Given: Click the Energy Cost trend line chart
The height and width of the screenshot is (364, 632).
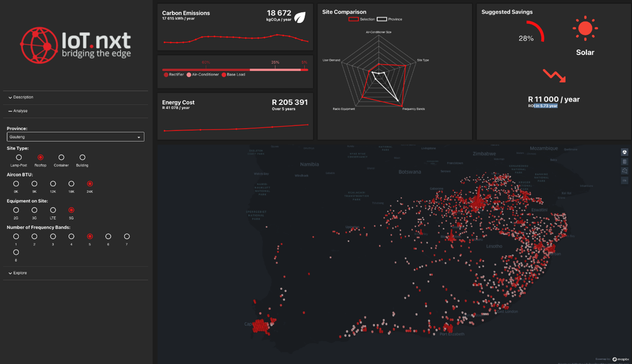Looking at the screenshot, I should pyautogui.click(x=236, y=128).
